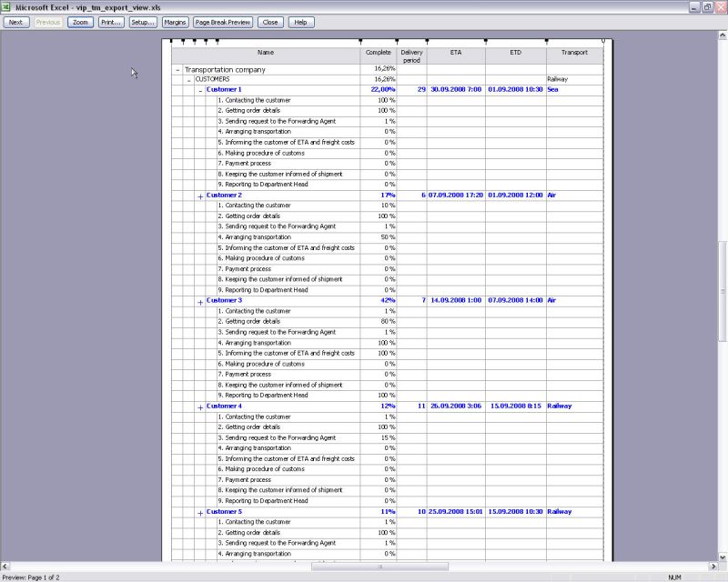The height and width of the screenshot is (582, 728).
Task: Click the 'Customer 3' heading
Action: pyautogui.click(x=224, y=300)
